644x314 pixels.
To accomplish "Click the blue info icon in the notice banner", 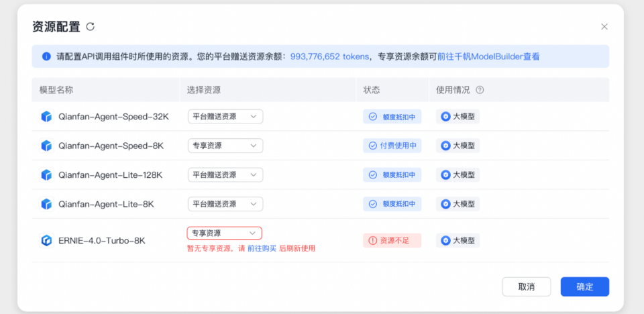I will [46, 56].
